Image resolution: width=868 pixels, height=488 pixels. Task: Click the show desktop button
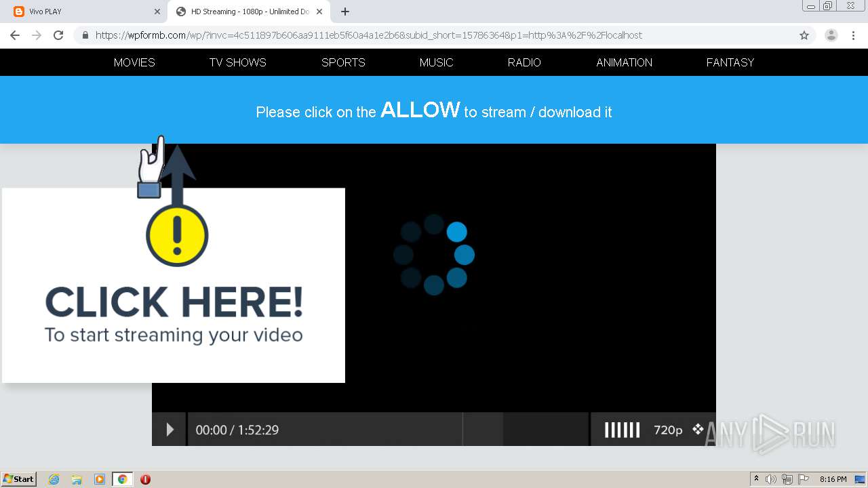coord(861,479)
